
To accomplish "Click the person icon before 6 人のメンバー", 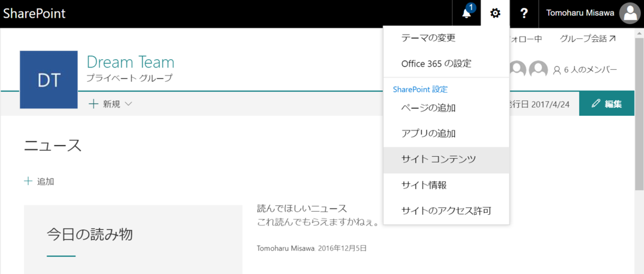I will click(x=557, y=71).
